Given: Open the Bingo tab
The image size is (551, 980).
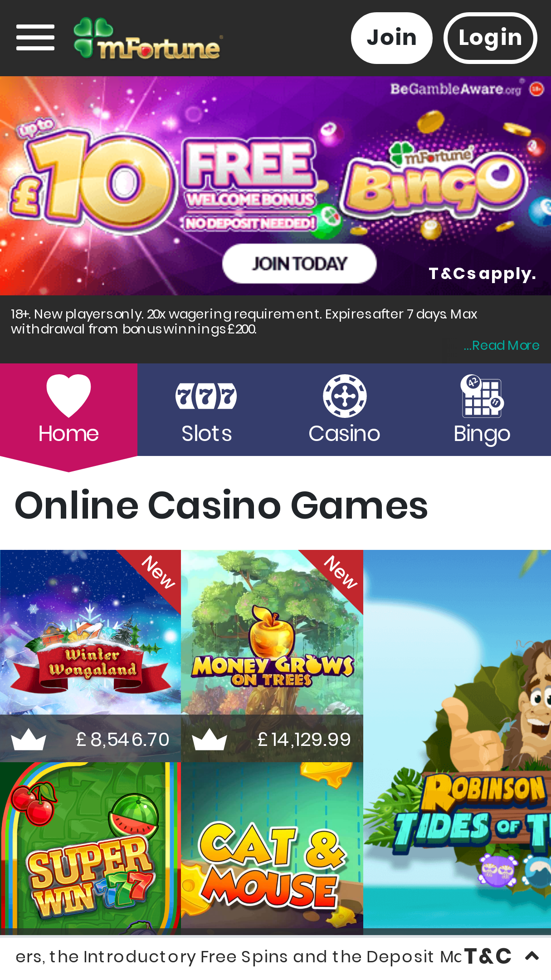Looking at the screenshot, I should tap(482, 410).
